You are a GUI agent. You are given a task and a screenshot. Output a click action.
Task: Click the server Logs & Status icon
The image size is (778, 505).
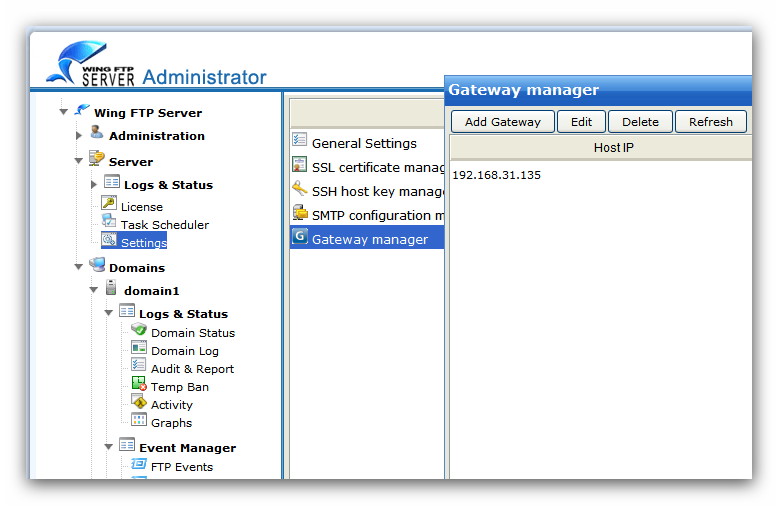pyautogui.click(x=112, y=182)
